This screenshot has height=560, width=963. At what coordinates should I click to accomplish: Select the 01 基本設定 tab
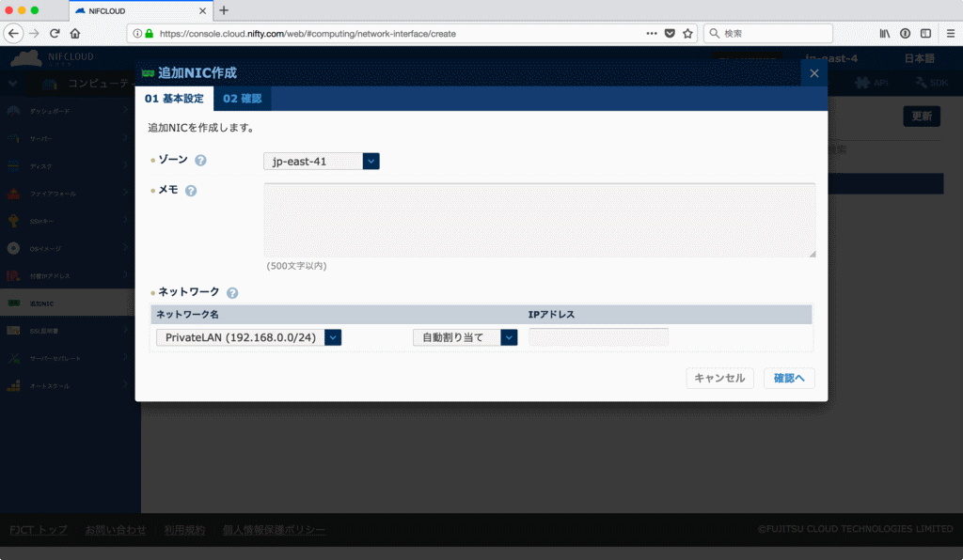pyautogui.click(x=174, y=98)
